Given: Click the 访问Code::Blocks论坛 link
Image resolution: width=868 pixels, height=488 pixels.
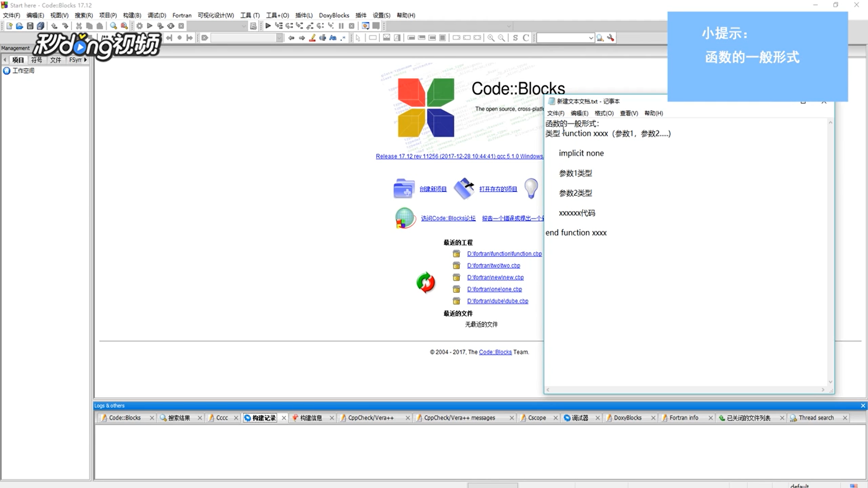Looking at the screenshot, I should 448,218.
